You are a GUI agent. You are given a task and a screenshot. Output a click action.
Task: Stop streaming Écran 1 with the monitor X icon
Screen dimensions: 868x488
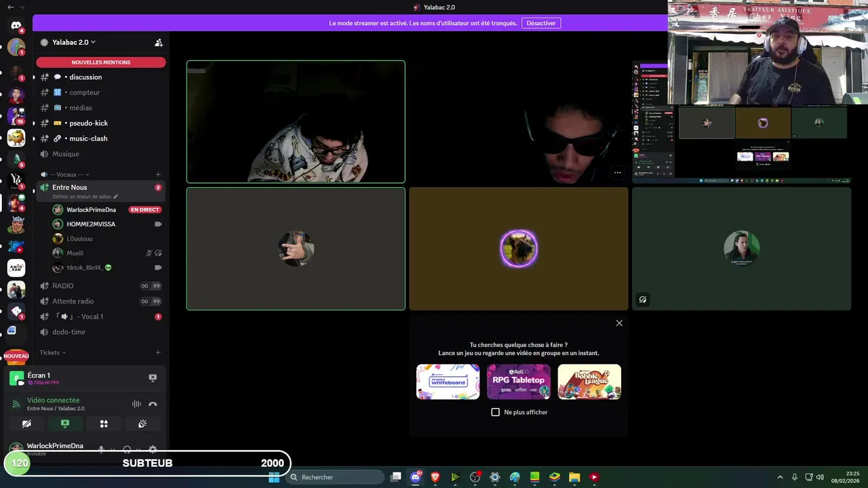[x=153, y=378]
